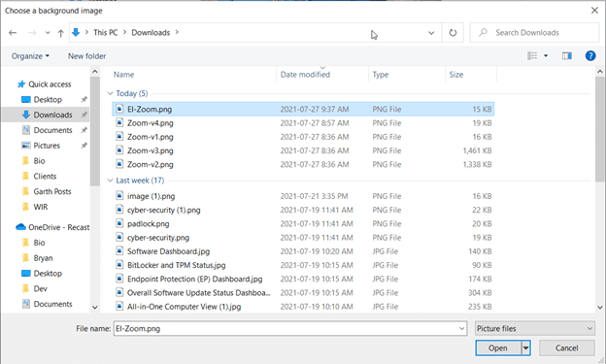Image resolution: width=606 pixels, height=364 pixels.
Task: Click the forward navigation arrow
Action: click(x=32, y=33)
